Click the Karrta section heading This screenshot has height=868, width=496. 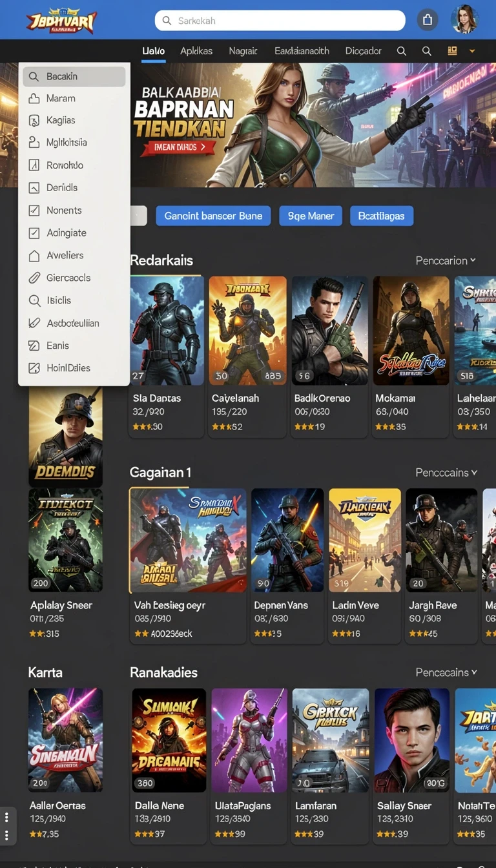click(45, 672)
